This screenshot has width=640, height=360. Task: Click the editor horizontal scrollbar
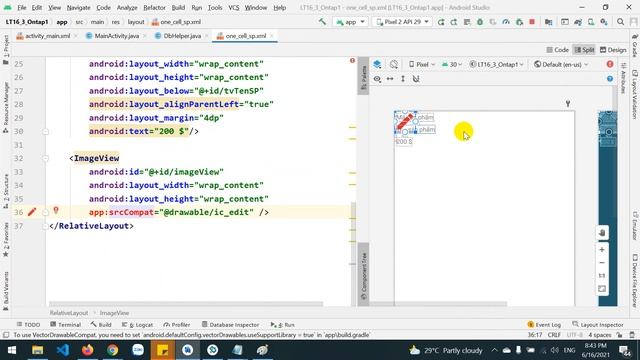[186, 304]
